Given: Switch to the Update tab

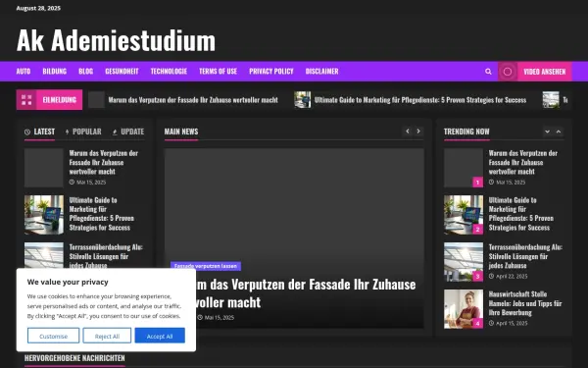Looking at the screenshot, I should click(128, 131).
